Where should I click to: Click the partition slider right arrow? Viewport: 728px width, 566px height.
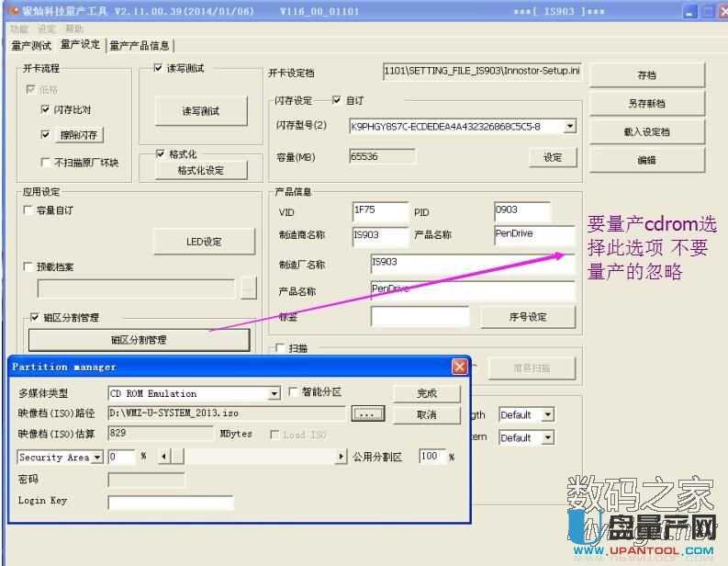[342, 457]
